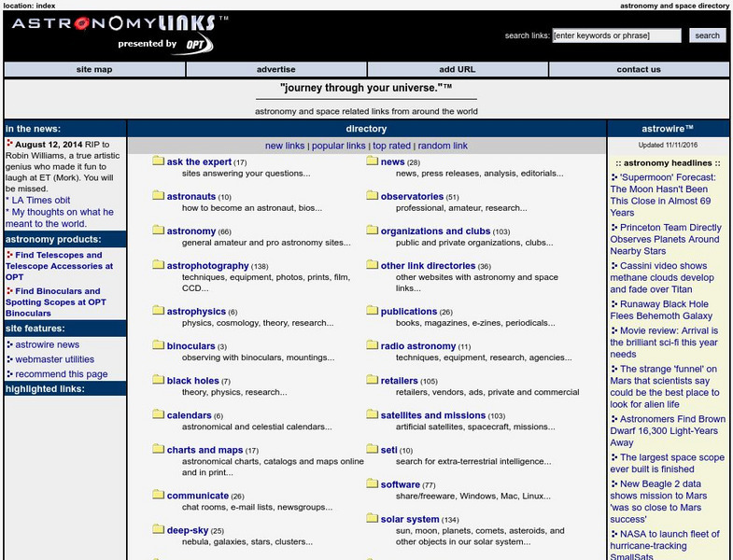Image resolution: width=733 pixels, height=560 pixels.
Task: Click the publications folder icon
Action: coord(373,311)
